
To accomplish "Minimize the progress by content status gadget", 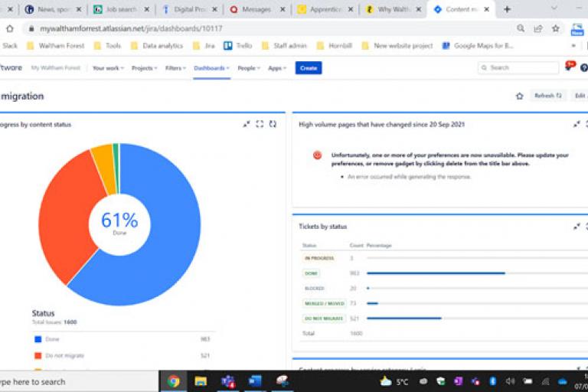I will (247, 124).
